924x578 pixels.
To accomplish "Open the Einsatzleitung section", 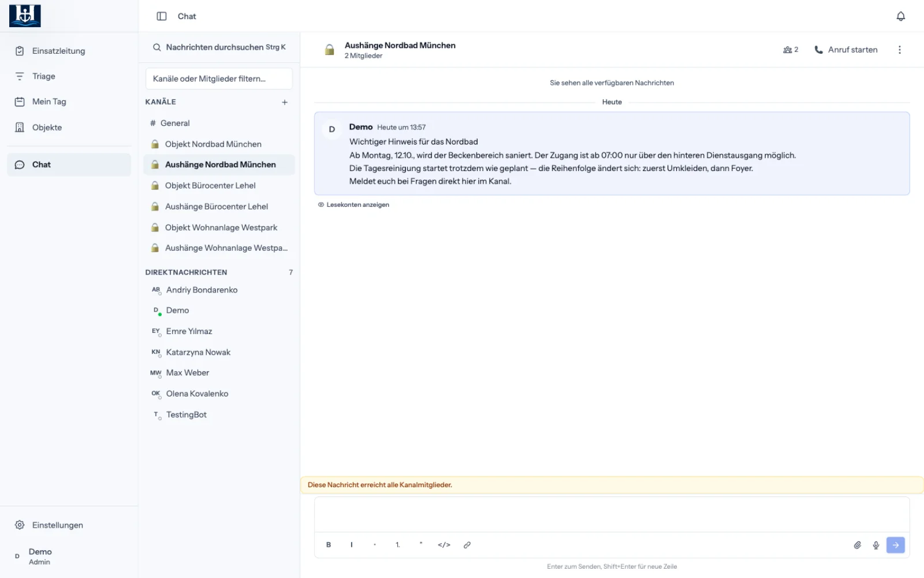I will (69, 51).
